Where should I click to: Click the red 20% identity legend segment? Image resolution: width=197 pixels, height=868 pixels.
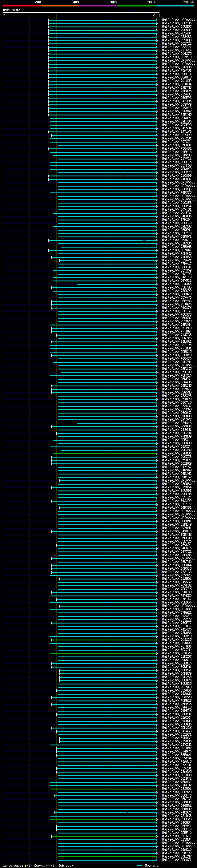[x=22, y=6]
